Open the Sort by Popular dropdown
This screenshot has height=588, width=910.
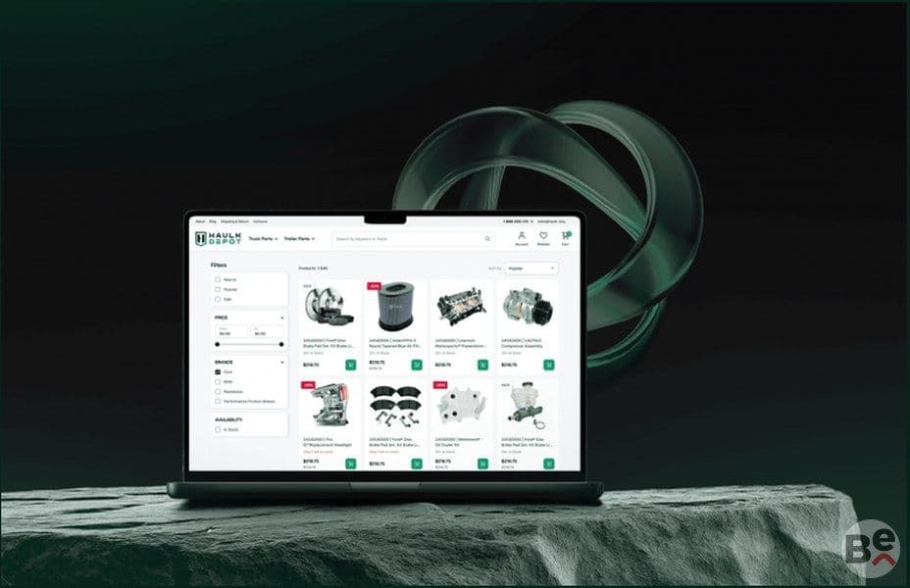(x=531, y=269)
